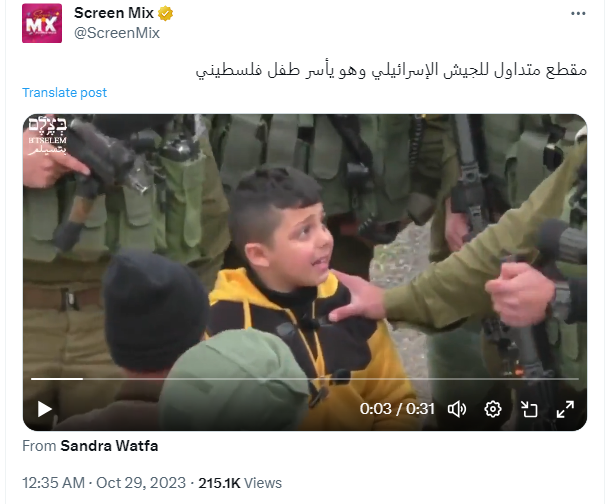Expand video to fullscreen
The image size is (611, 504).
pos(565,409)
